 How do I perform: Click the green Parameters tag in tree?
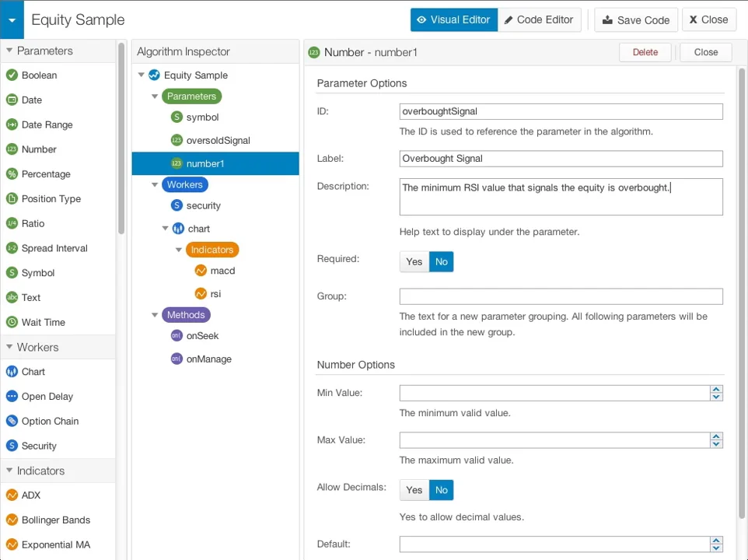pos(192,96)
